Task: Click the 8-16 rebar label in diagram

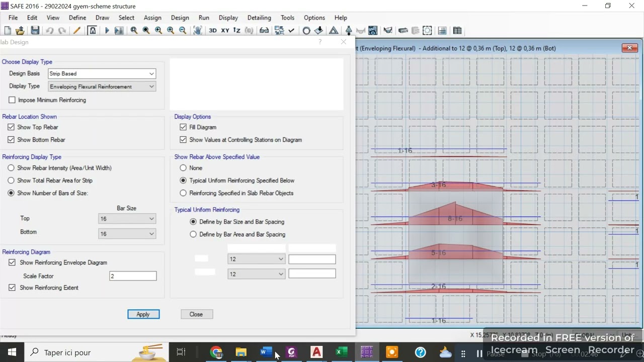Action: tap(455, 219)
